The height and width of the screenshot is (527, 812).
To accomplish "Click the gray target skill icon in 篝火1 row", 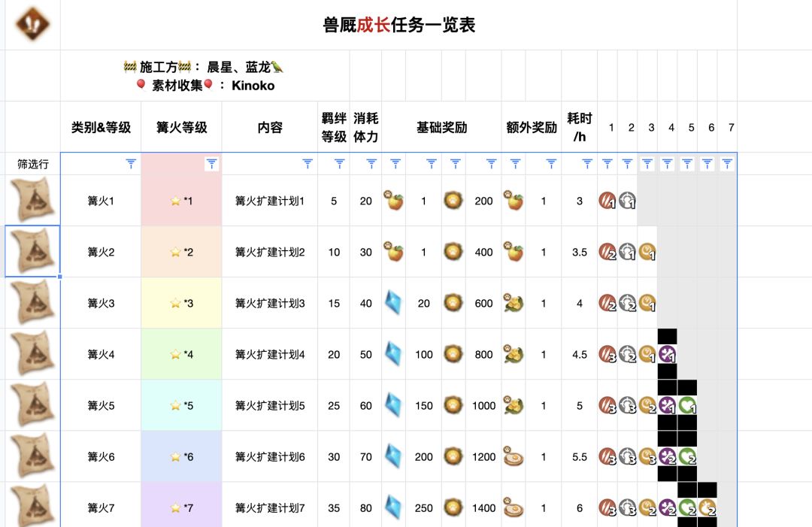I will tap(627, 200).
